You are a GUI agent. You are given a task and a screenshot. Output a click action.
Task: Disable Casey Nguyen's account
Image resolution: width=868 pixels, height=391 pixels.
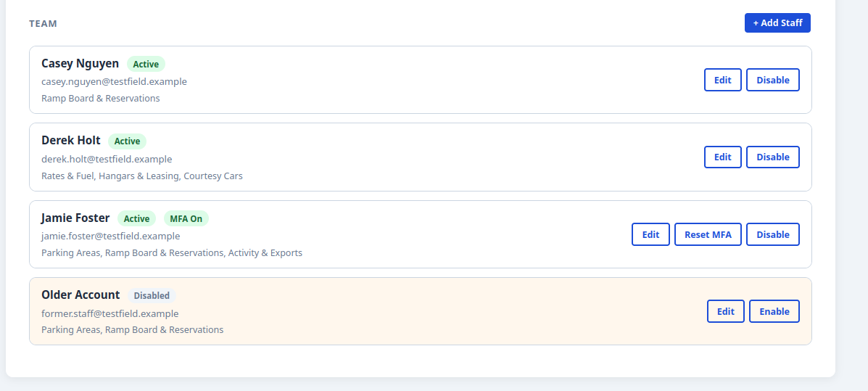tap(773, 80)
